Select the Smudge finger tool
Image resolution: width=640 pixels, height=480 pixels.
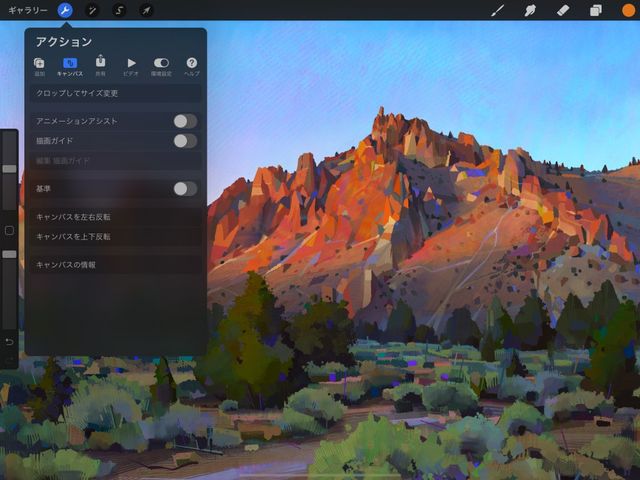[x=530, y=10]
